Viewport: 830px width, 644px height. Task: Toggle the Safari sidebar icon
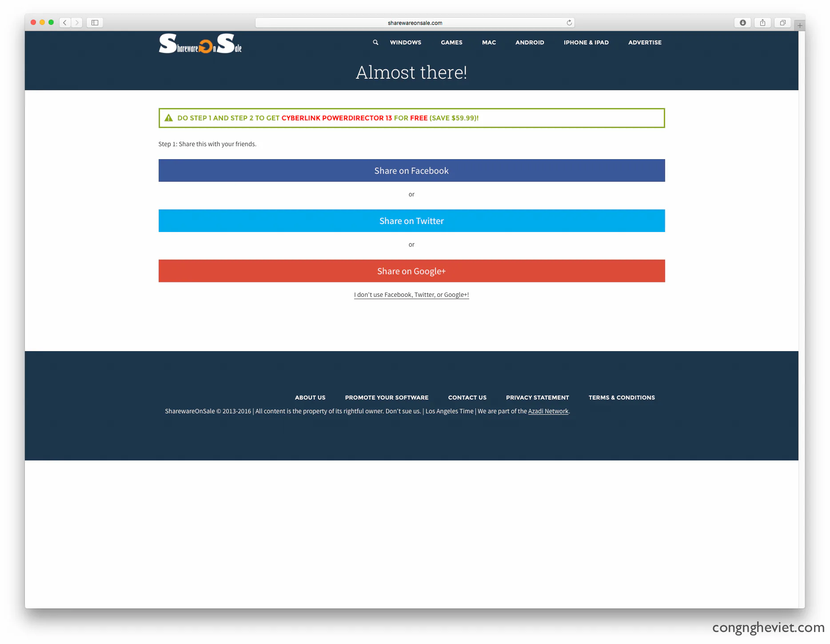(95, 23)
